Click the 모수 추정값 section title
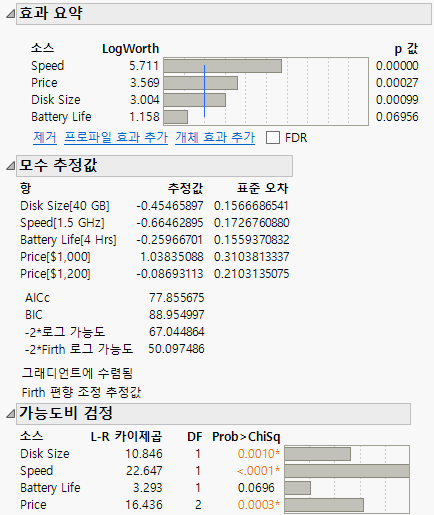The height and width of the screenshot is (515, 434). click(x=58, y=166)
